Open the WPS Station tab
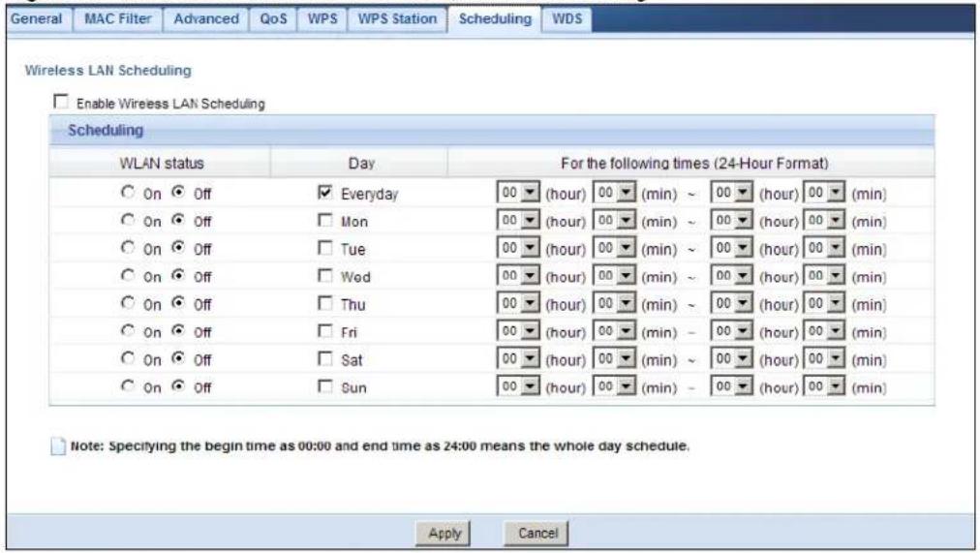The width and height of the screenshot is (980, 553). (x=397, y=18)
